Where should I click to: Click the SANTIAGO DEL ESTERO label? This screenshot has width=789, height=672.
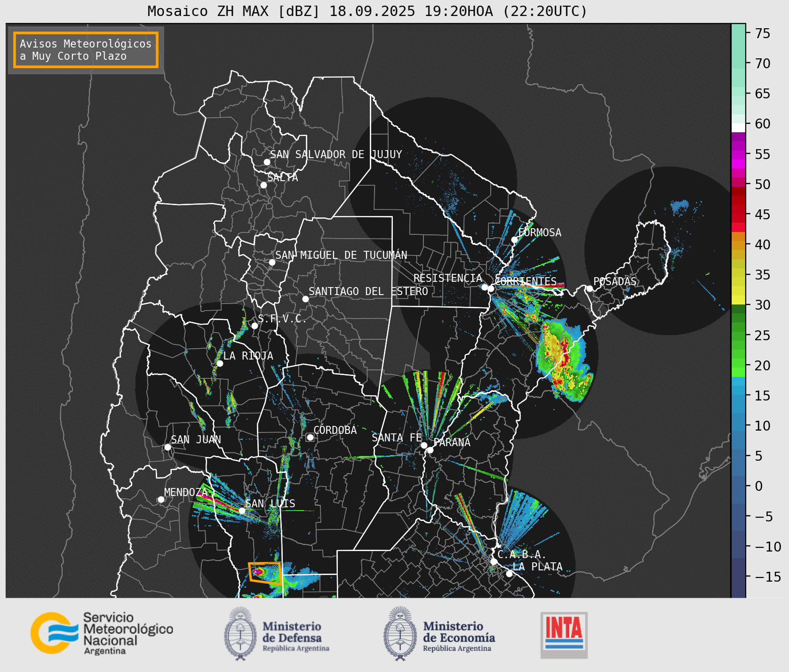368,291
